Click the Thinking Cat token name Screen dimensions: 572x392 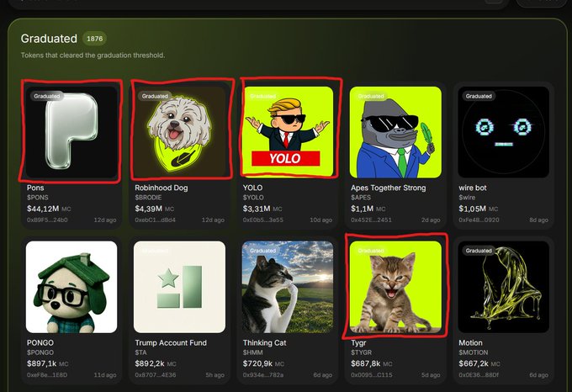coord(264,342)
